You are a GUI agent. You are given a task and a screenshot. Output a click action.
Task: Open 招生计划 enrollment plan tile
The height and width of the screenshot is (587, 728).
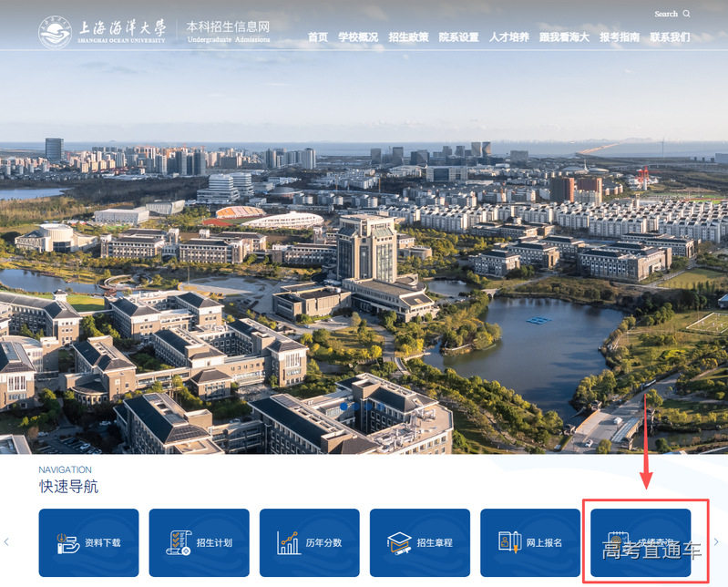click(x=199, y=542)
